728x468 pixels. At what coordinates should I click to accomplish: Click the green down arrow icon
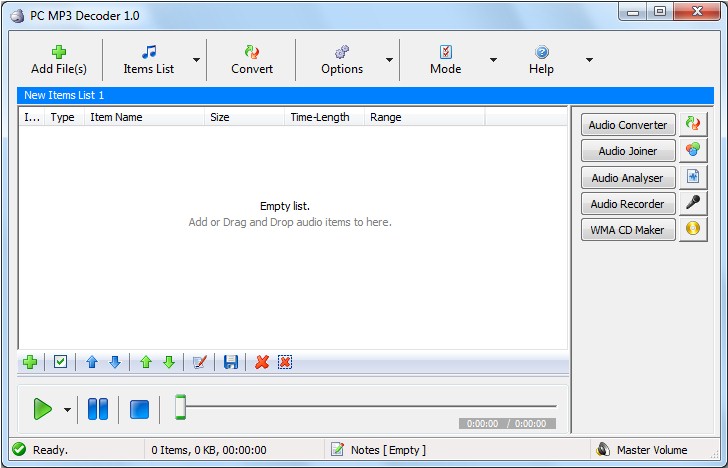click(169, 362)
